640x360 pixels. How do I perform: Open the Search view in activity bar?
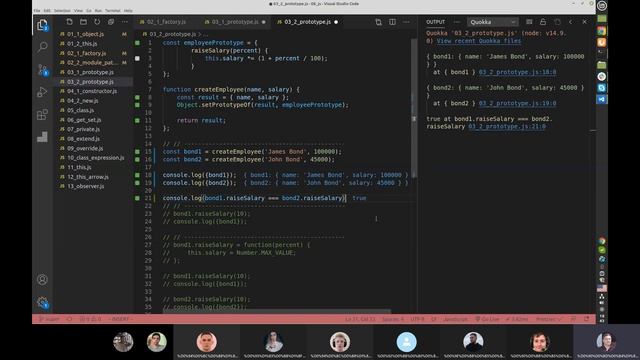tap(42, 47)
